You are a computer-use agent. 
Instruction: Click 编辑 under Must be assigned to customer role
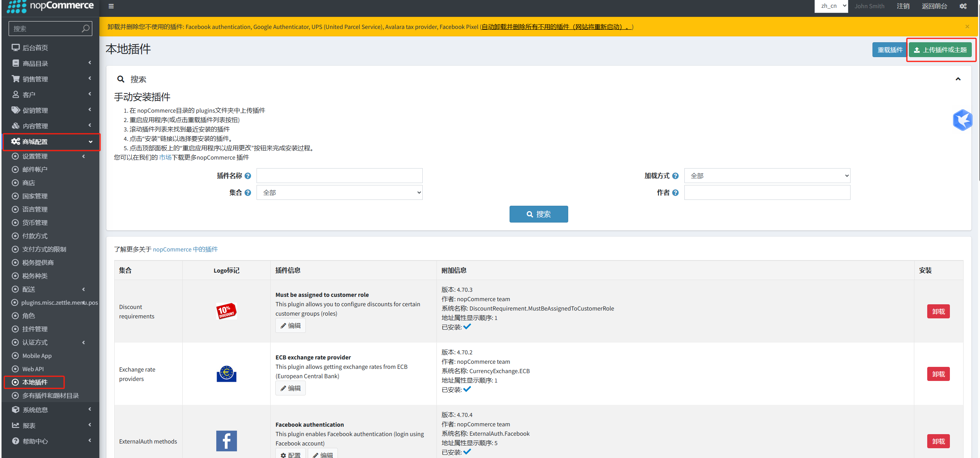point(291,325)
